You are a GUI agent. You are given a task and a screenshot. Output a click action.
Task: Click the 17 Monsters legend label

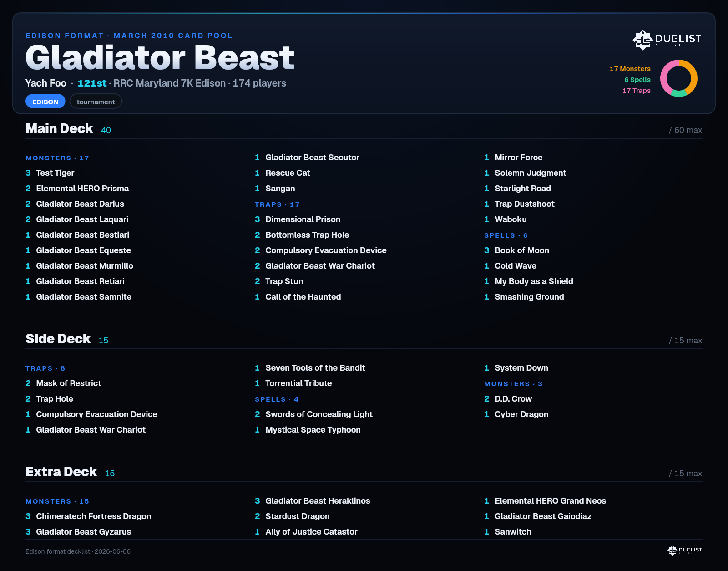click(630, 69)
